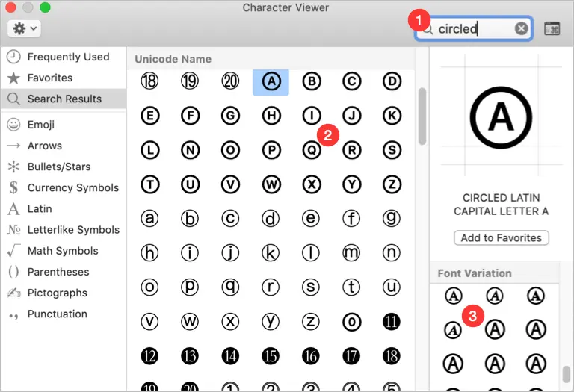574x392 pixels.
Task: Open the Emoji category
Action: (x=64, y=125)
